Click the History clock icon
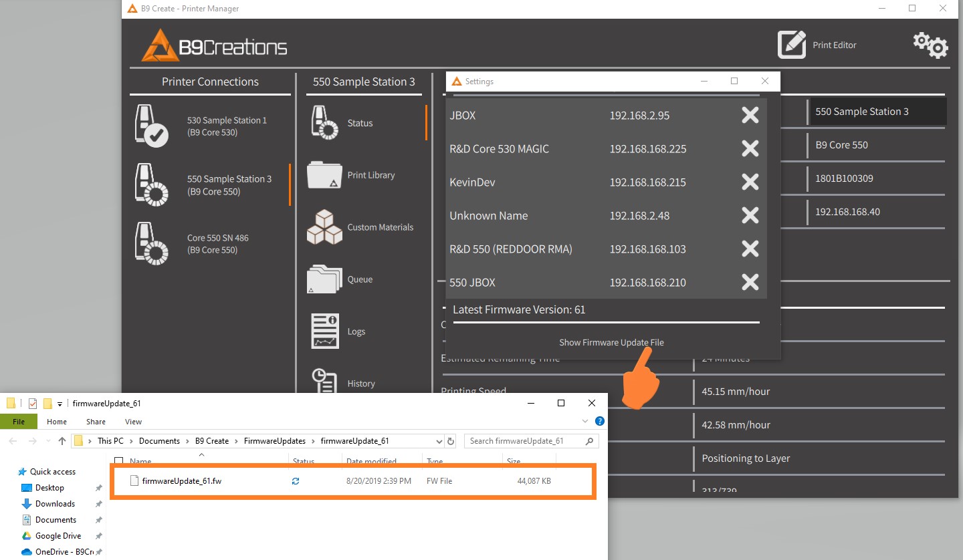The width and height of the screenshot is (963, 560). tap(324, 381)
